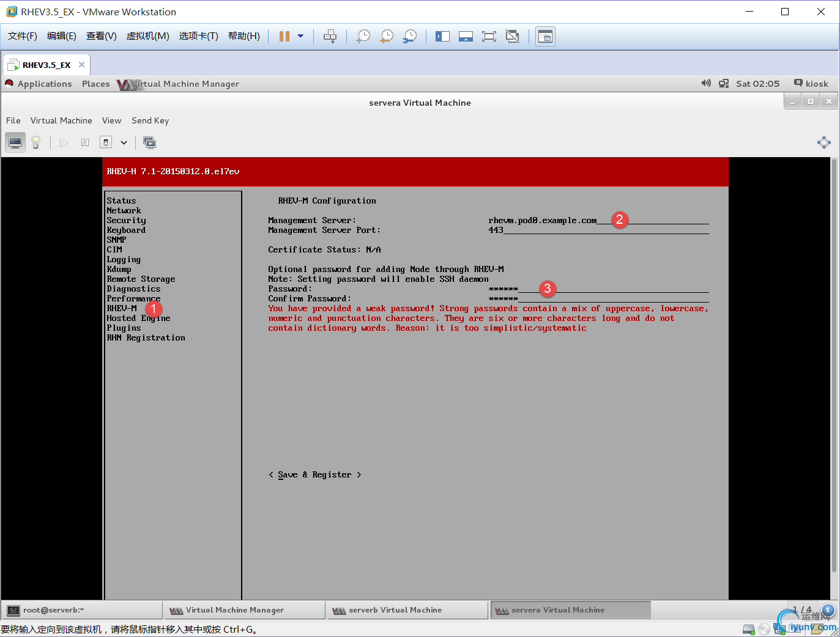
Task: Select Keyboard in the RHEV-H menu
Action: [x=126, y=230]
